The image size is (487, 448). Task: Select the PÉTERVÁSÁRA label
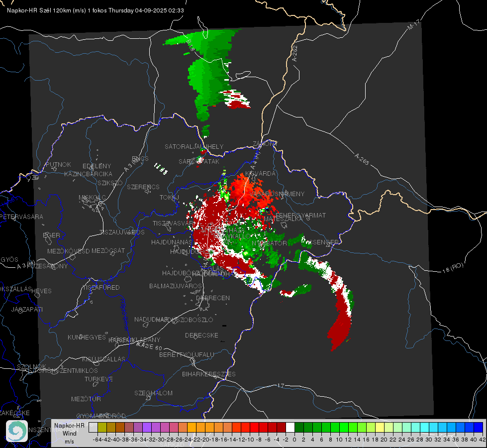coord(21,217)
